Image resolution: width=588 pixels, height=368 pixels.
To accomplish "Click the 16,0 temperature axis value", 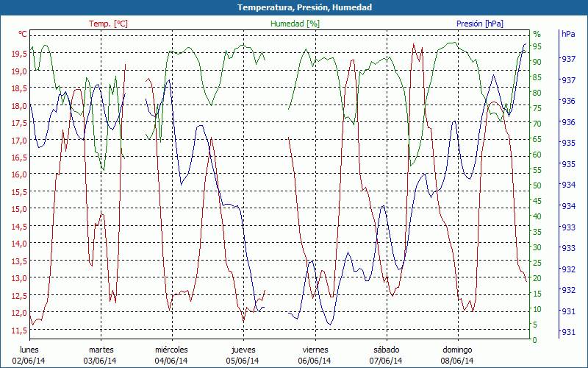I will pos(19,174).
